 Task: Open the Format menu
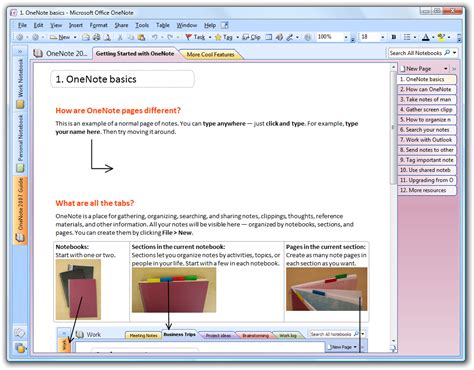click(x=99, y=25)
